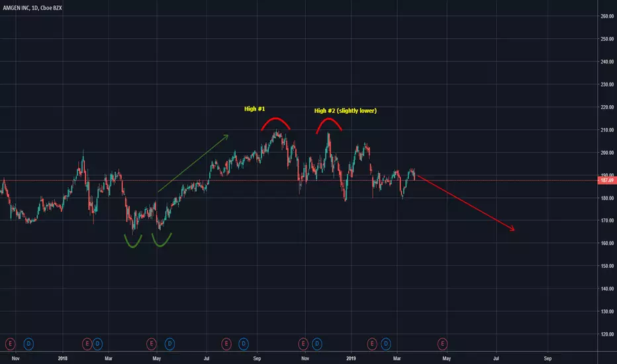Click the 160.00 price axis label
The height and width of the screenshot is (364, 617).
point(607,243)
